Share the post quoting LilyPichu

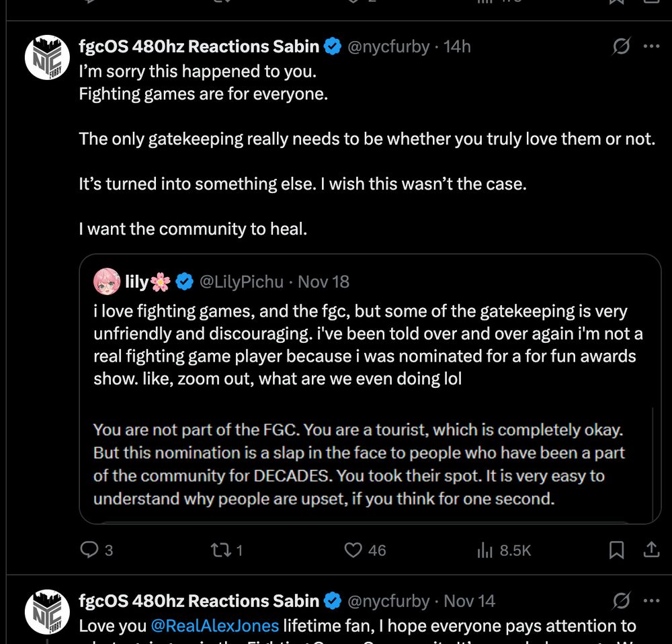pos(651,550)
